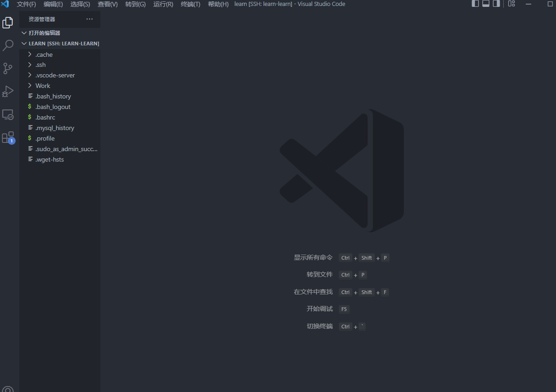The image size is (556, 392).
Task: Expand the .ssh folder
Action: 60,65
